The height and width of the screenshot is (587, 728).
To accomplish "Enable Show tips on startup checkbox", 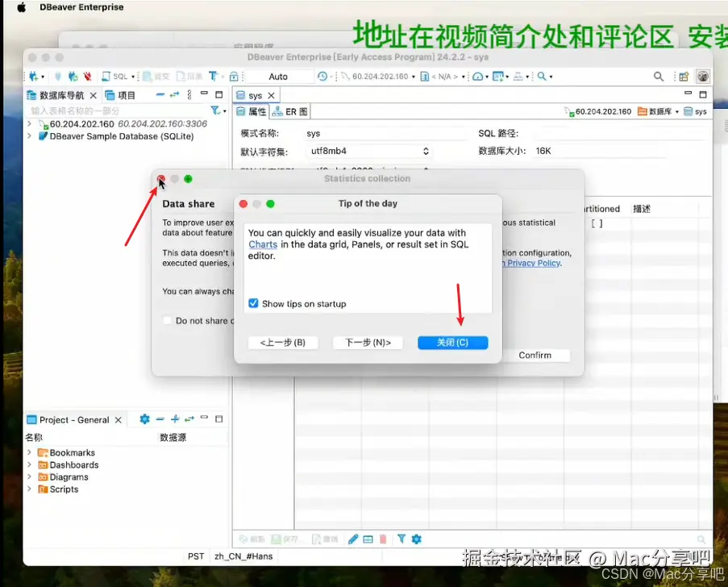I will (x=253, y=303).
